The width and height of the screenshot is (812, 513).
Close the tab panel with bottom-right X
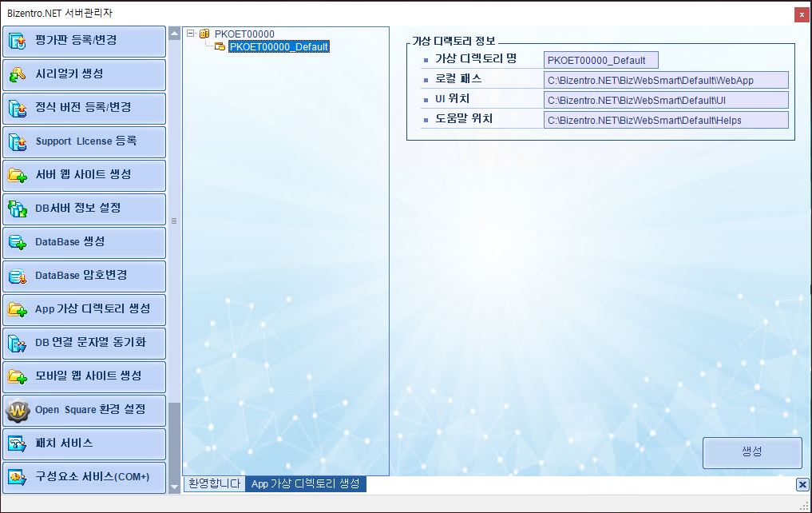coord(802,484)
